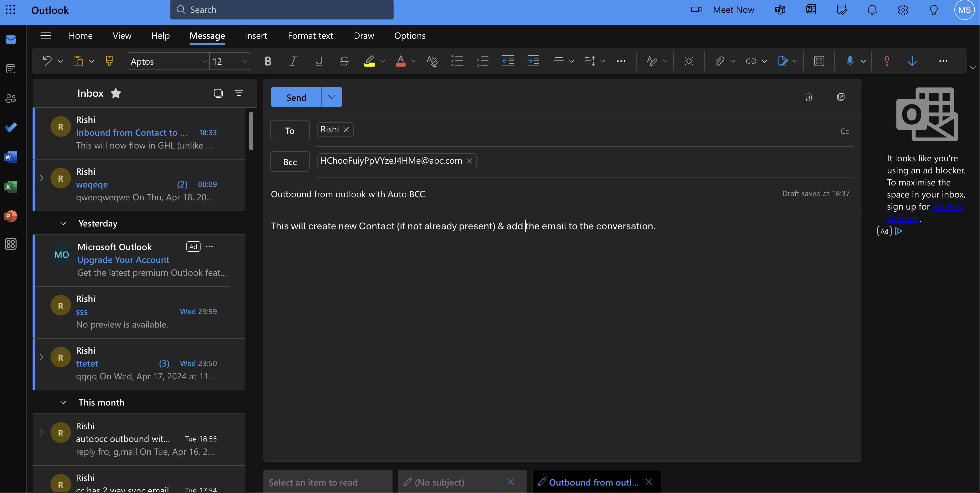Pop out the message into new window
980x493 pixels.
pos(841,97)
